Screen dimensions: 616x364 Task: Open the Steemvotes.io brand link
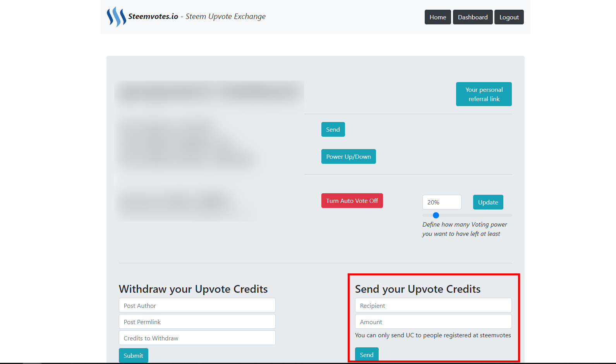(x=153, y=16)
